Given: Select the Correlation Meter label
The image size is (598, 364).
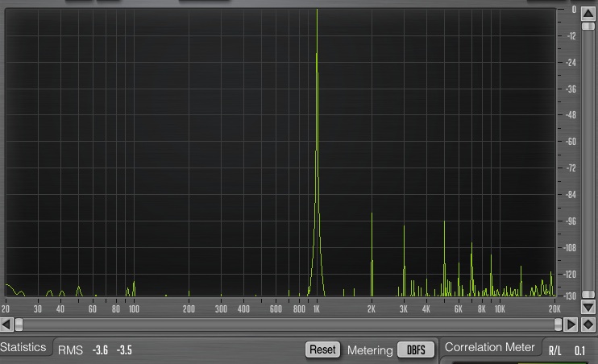Looking at the screenshot, I should click(x=490, y=347).
